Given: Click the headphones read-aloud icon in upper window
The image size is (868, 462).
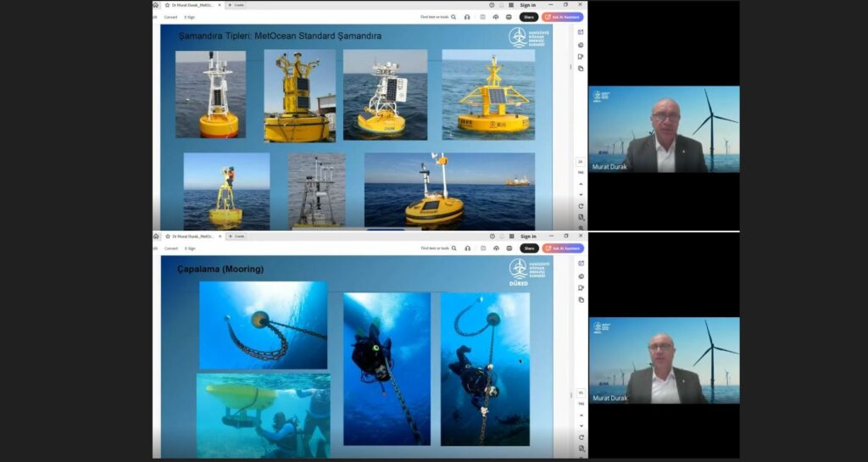Looking at the screenshot, I should point(467,17).
